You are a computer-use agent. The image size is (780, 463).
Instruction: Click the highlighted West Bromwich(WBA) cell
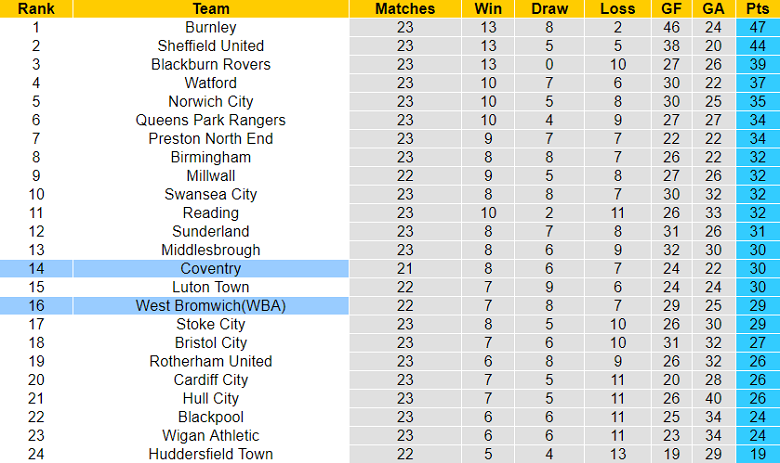tap(211, 306)
